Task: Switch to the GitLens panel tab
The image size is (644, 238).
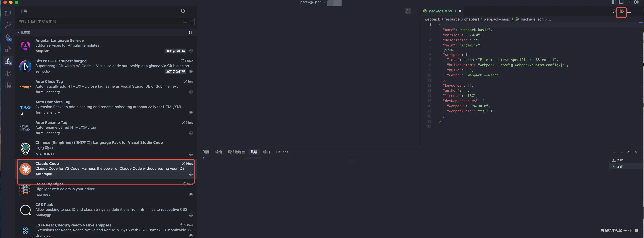Action: click(x=282, y=152)
